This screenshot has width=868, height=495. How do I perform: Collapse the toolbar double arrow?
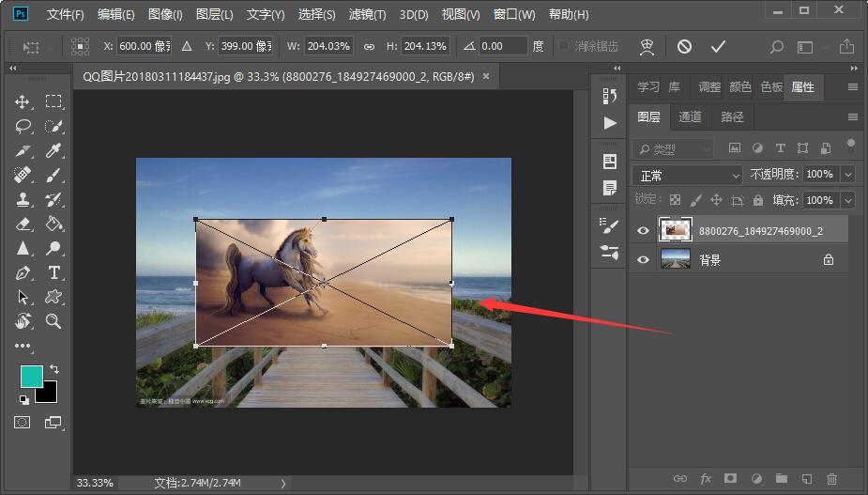pos(13,69)
